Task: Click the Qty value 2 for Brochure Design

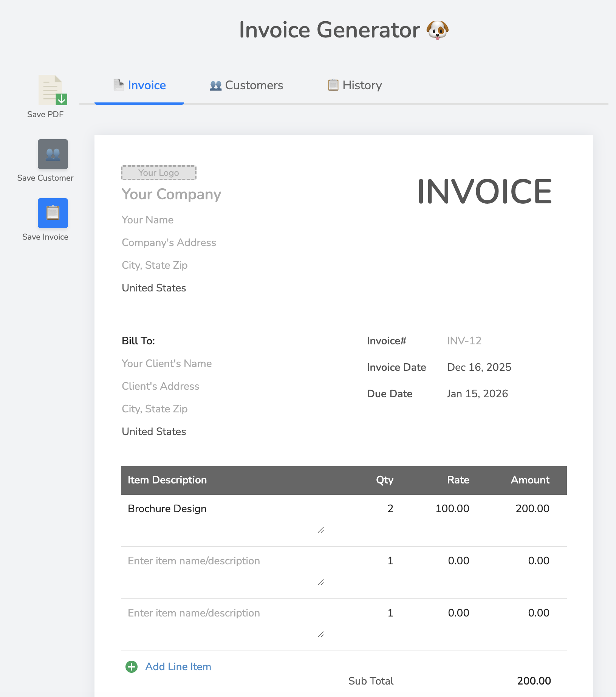Action: click(x=390, y=508)
